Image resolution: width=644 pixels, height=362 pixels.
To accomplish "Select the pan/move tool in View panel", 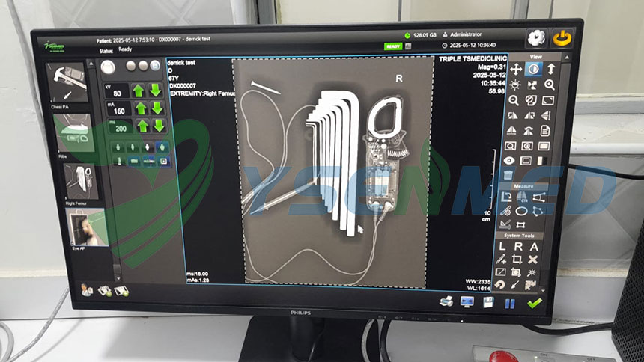I will point(515,70).
